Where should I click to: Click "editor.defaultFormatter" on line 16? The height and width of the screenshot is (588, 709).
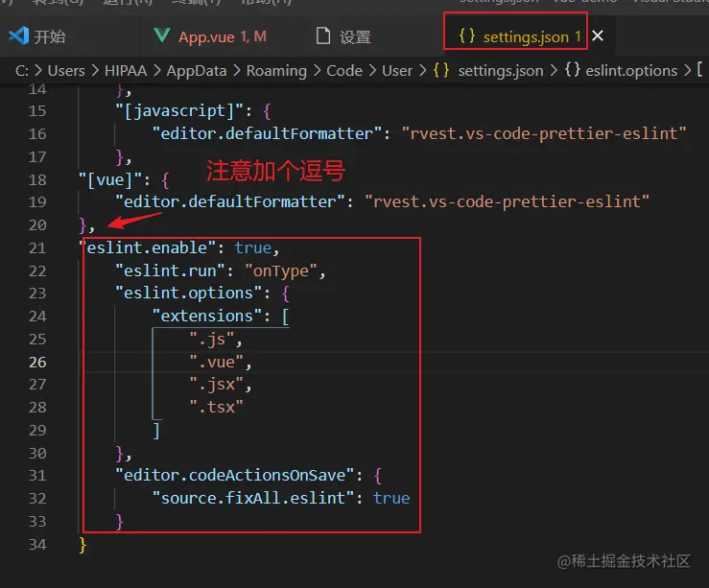[x=267, y=133]
